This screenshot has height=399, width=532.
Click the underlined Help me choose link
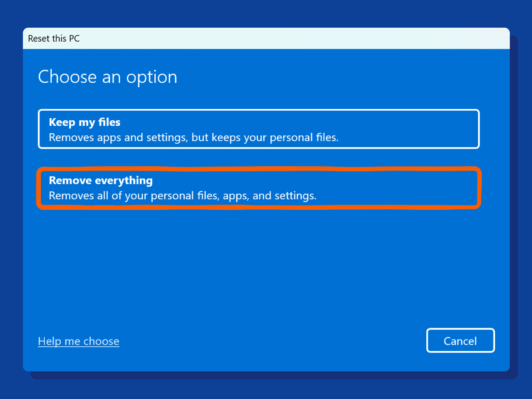click(x=78, y=341)
